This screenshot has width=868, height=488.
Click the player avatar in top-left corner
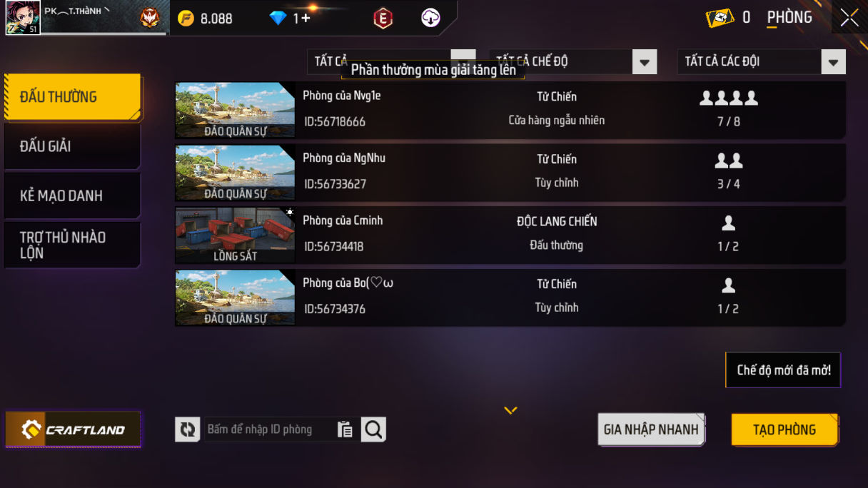pyautogui.click(x=22, y=18)
